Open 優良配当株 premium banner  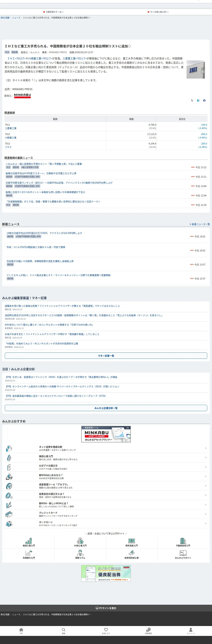point(106,573)
